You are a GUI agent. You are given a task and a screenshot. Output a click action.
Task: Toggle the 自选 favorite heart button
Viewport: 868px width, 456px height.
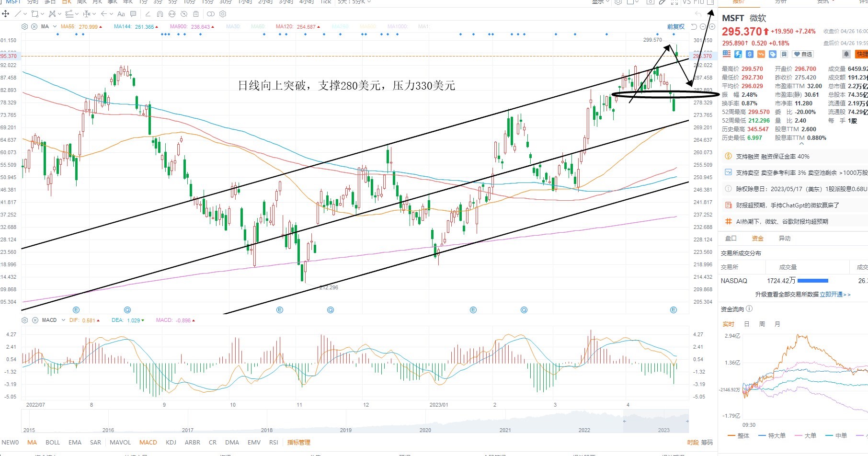(803, 54)
